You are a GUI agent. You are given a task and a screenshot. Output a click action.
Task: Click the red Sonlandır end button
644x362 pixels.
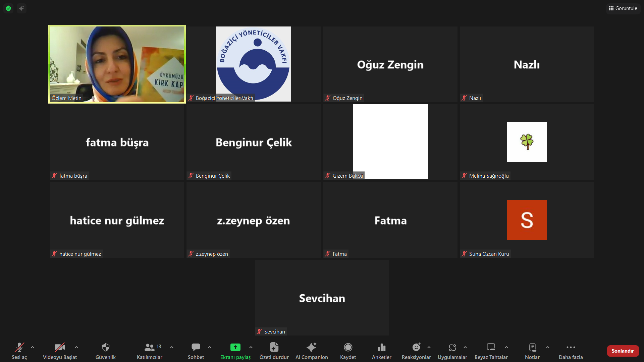tap(623, 351)
